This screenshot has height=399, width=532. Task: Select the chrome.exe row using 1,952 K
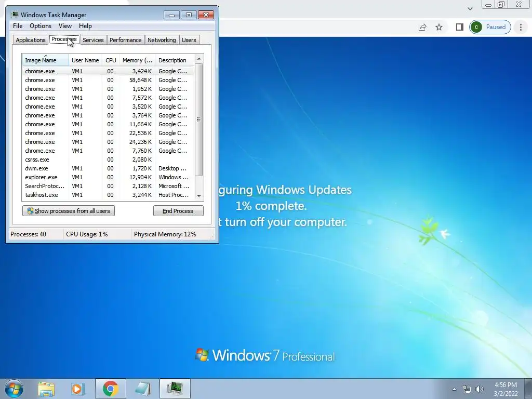pyautogui.click(x=109, y=89)
